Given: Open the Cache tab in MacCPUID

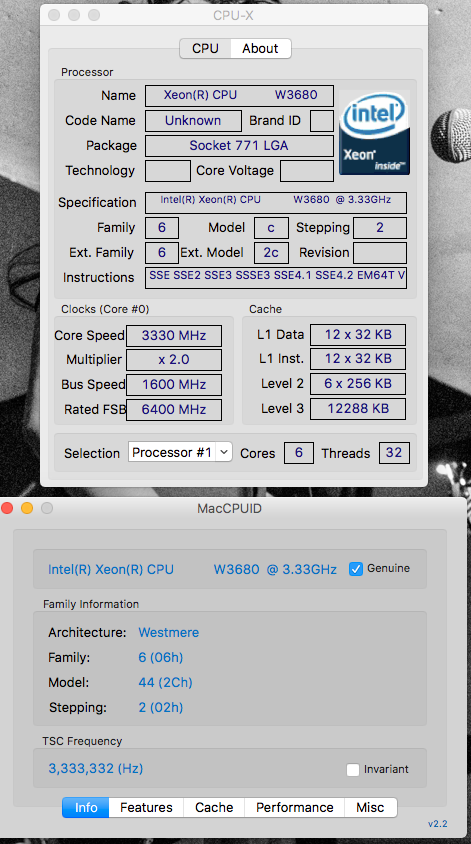Looking at the screenshot, I should pyautogui.click(x=214, y=807).
